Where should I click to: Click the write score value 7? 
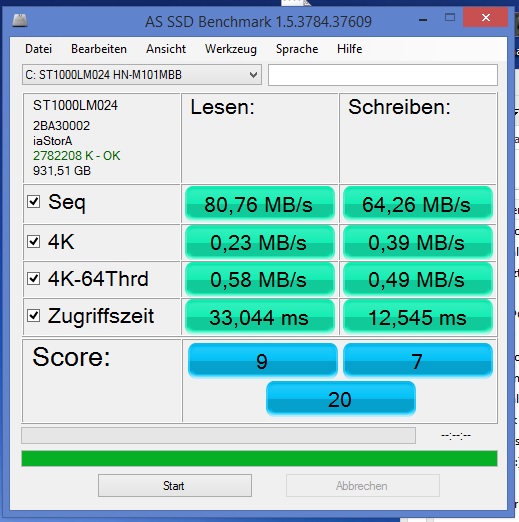[x=417, y=360]
